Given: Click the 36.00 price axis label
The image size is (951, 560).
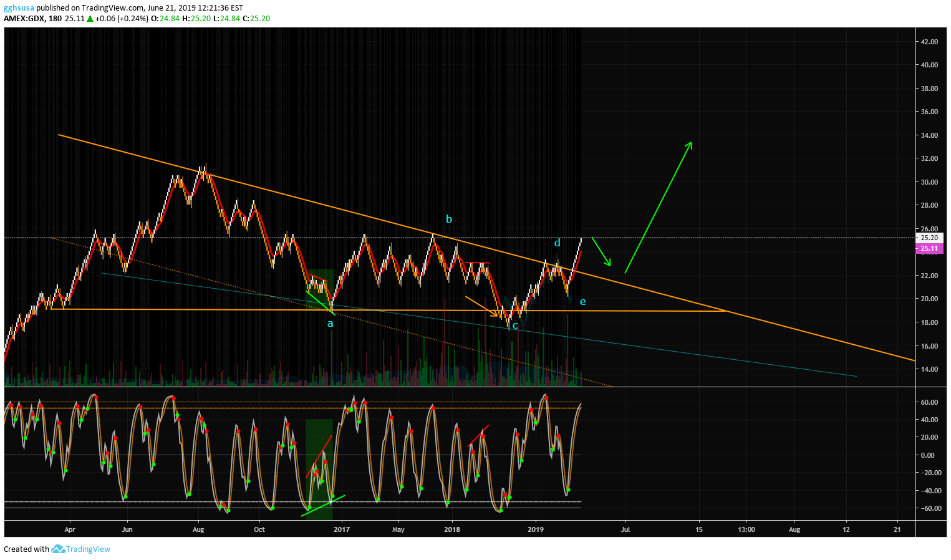Looking at the screenshot, I should pyautogui.click(x=929, y=112).
